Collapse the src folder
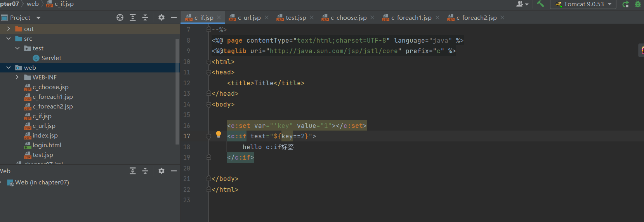The image size is (644, 222). pos(9,38)
